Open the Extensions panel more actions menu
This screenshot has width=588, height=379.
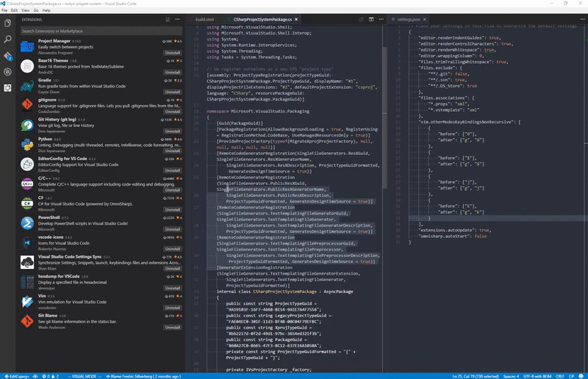[x=178, y=20]
